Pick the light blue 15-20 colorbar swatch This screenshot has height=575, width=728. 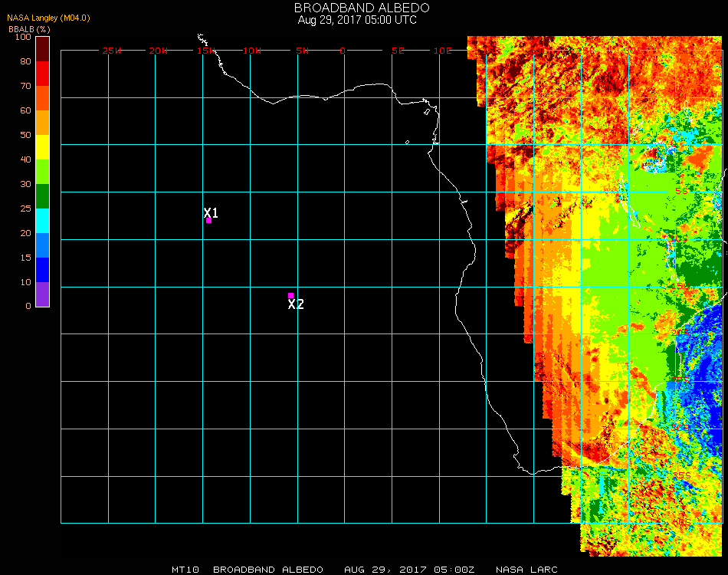pyautogui.click(x=43, y=245)
